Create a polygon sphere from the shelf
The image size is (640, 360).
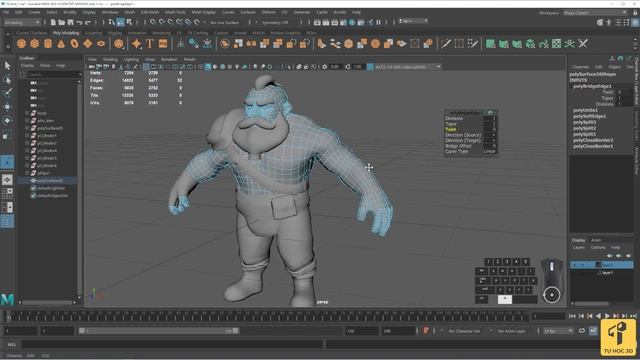click(x=22, y=43)
